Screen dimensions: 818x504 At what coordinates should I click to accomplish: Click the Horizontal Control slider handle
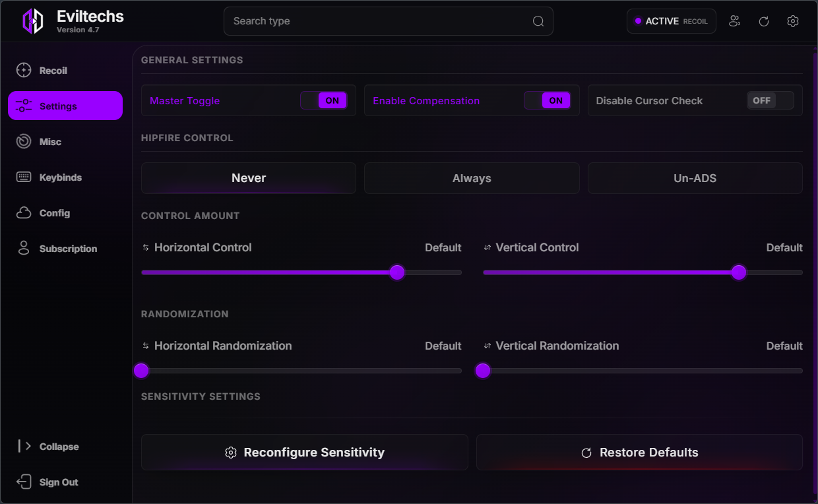[x=396, y=272]
